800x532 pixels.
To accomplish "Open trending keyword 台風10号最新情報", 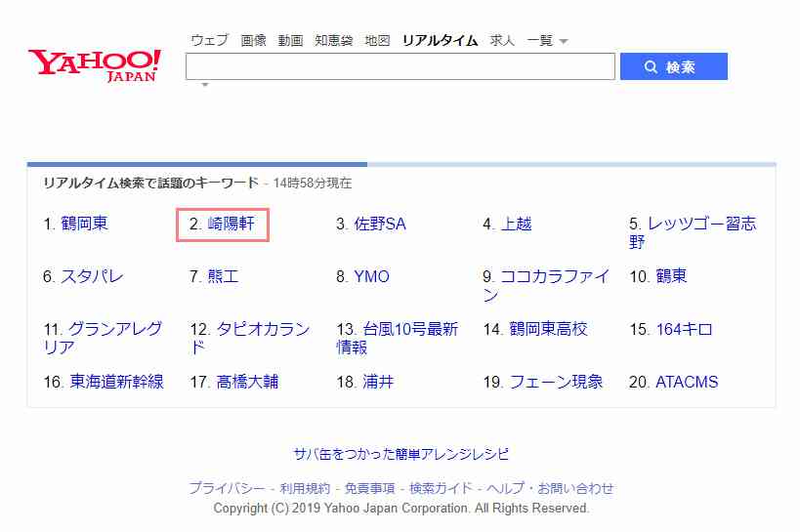I will tap(398, 338).
